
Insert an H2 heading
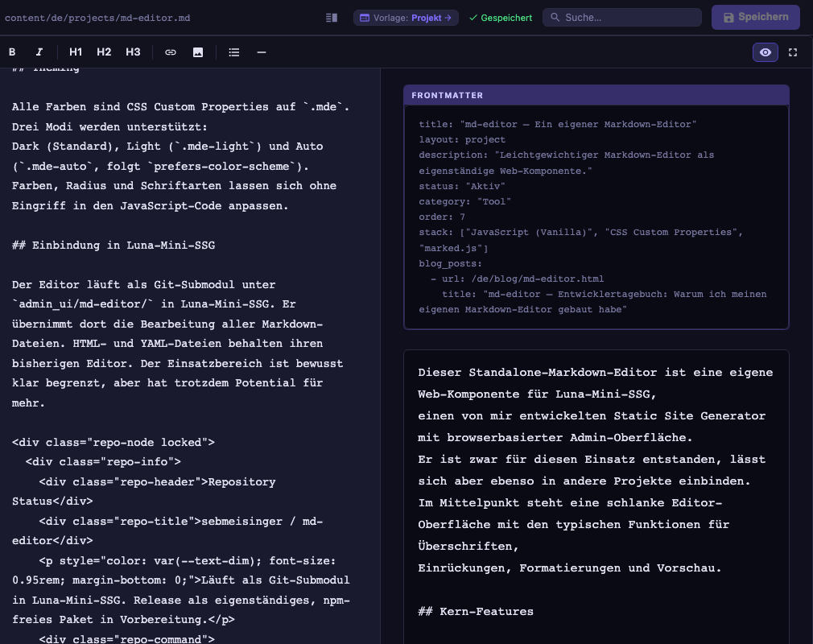coord(104,52)
